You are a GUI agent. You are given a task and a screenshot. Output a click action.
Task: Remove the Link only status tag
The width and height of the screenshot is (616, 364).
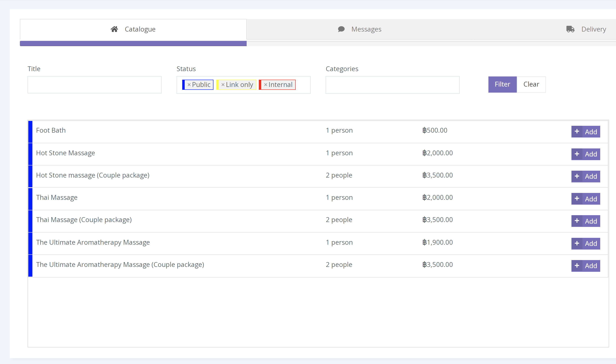coord(223,85)
